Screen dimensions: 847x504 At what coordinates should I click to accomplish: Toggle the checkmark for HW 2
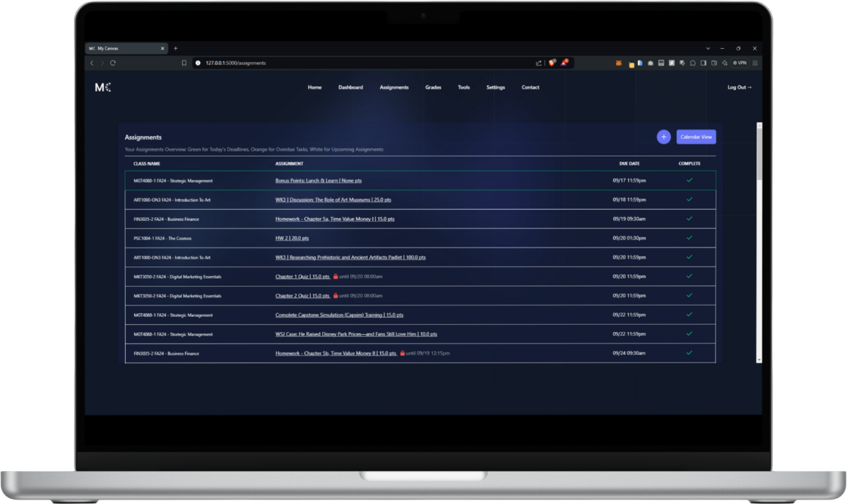point(689,237)
